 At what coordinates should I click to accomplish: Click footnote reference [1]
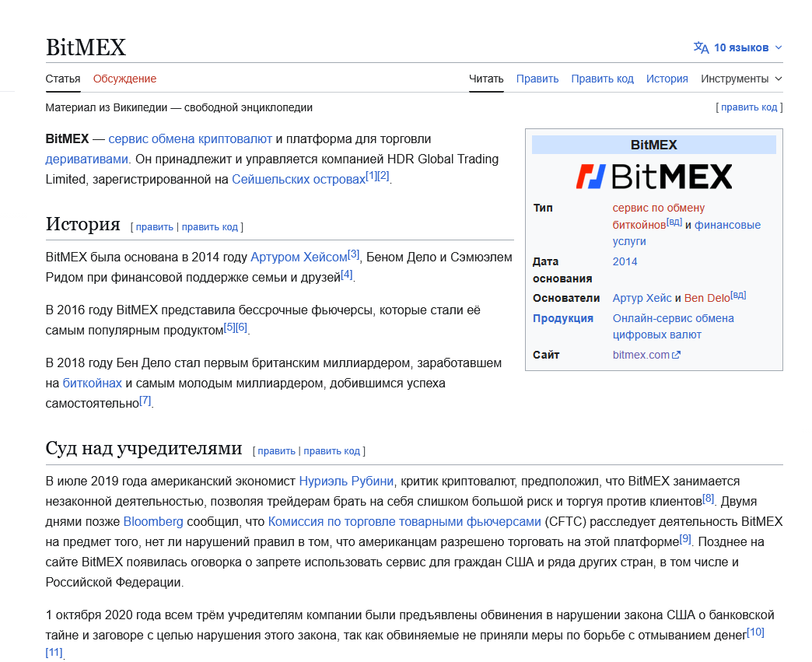click(371, 176)
